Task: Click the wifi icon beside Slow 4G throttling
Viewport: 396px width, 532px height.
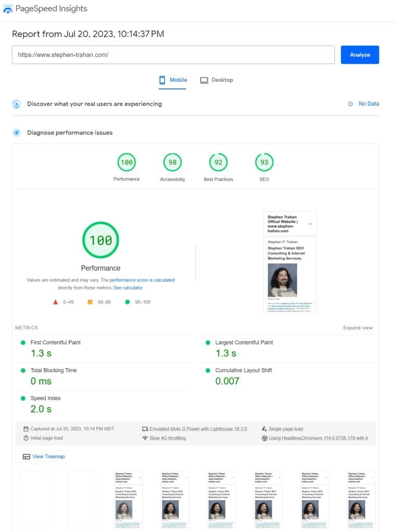Action: (145, 438)
